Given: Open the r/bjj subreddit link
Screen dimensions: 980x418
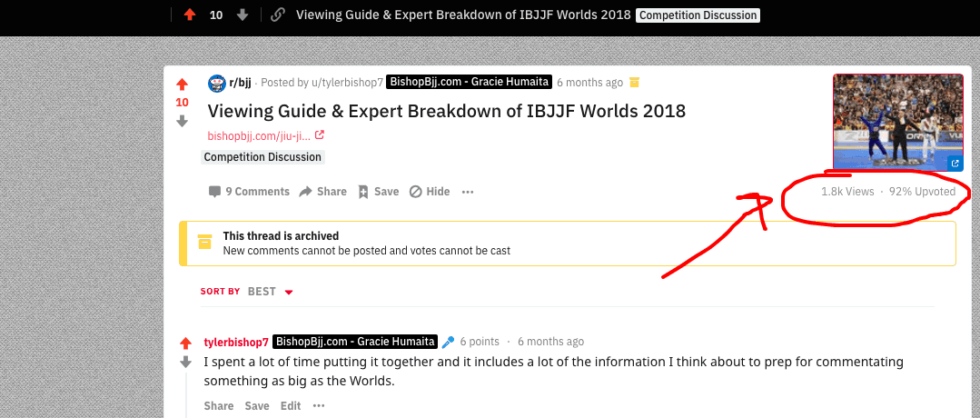Looking at the screenshot, I should [240, 82].
